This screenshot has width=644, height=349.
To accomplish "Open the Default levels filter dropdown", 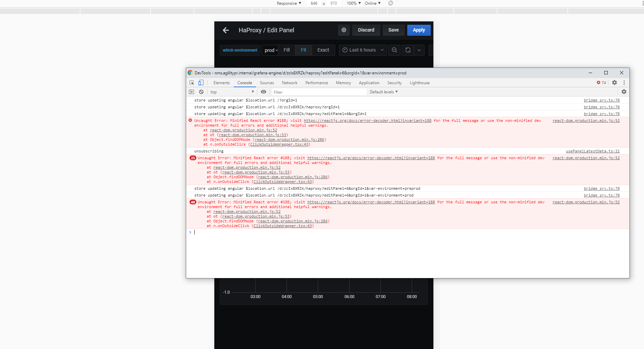I will [383, 92].
